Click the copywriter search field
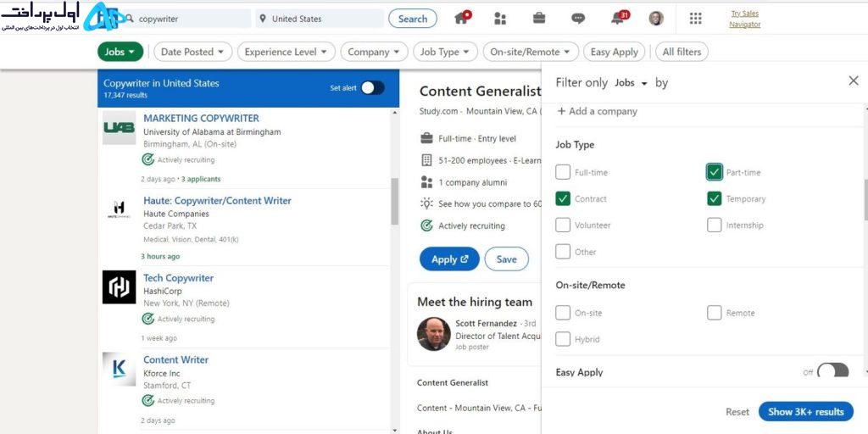Screen dimensions: 868x434 [187, 19]
